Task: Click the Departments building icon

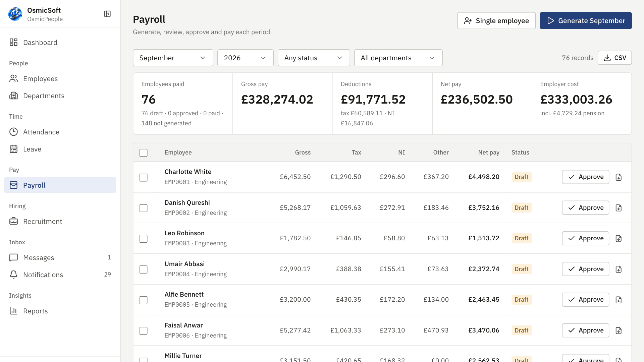Action: point(13,96)
